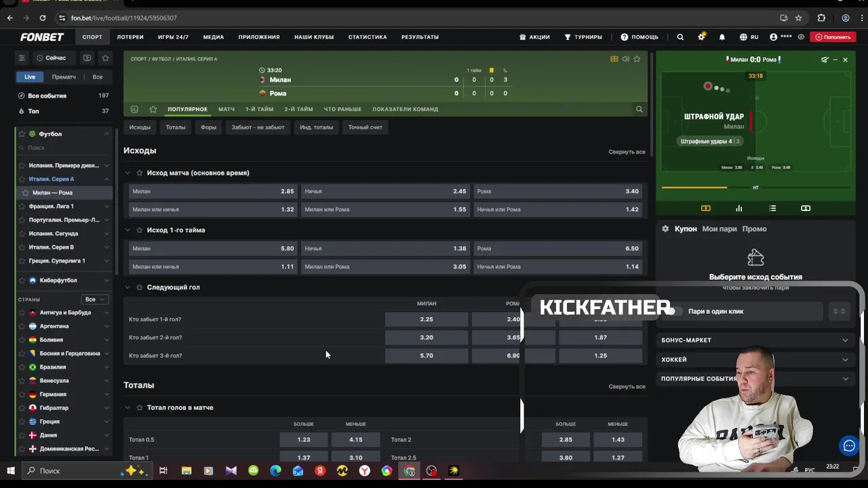Favorite match with star beside Популярное tab
The width and height of the screenshot is (868, 488).
153,109
